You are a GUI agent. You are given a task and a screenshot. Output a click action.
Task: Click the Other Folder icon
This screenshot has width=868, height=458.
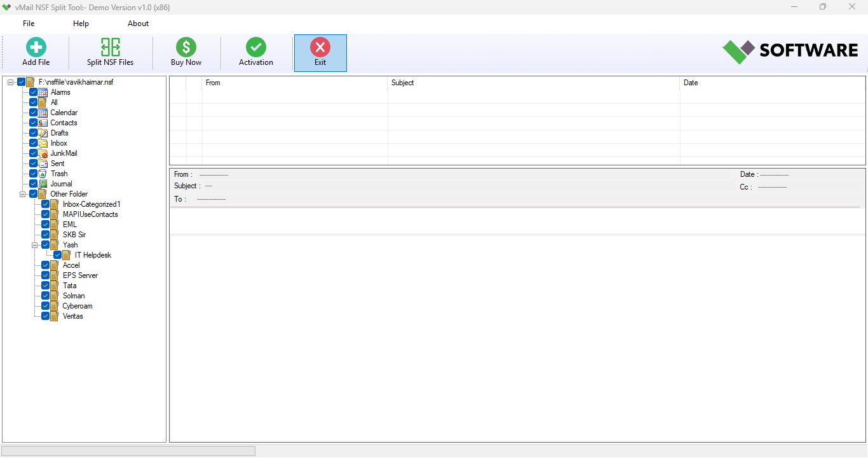coord(43,194)
